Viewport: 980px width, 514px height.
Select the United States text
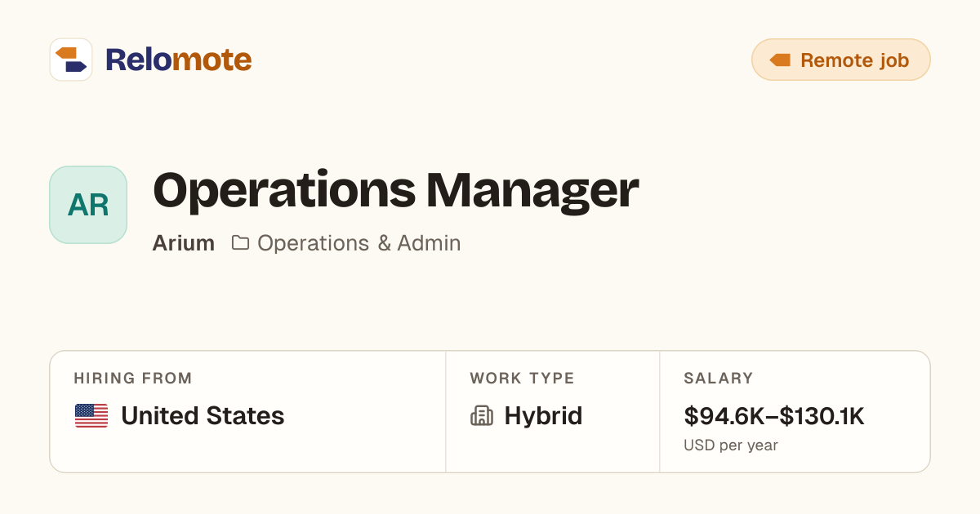tap(203, 416)
